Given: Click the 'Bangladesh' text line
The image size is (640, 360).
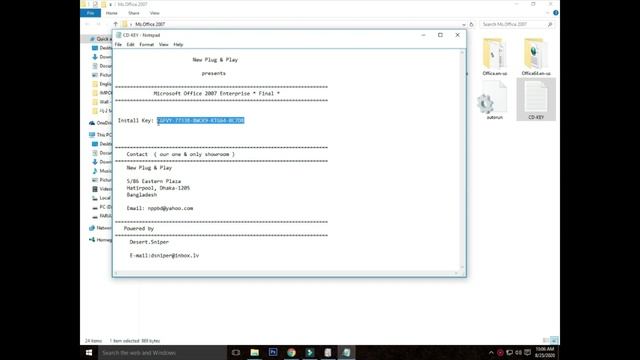Looking at the screenshot, I should (142, 195).
